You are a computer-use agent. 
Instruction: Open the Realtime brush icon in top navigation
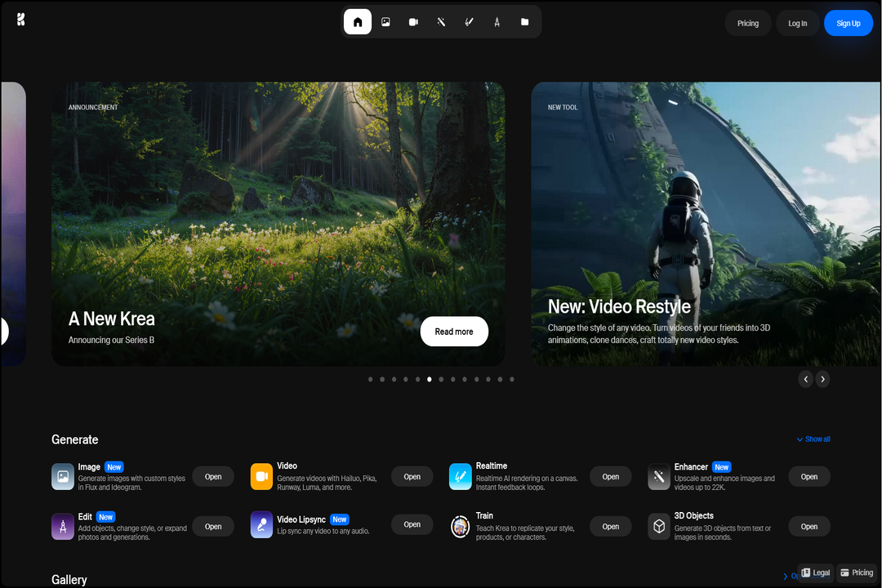(x=469, y=22)
